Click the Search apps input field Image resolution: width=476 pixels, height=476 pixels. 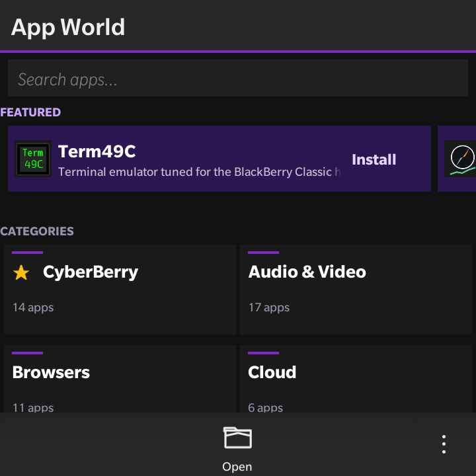238,78
